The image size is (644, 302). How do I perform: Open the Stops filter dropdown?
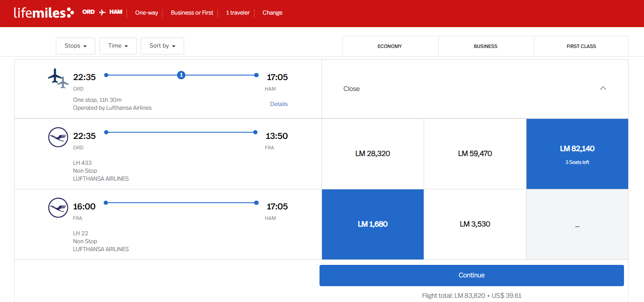[x=75, y=46]
